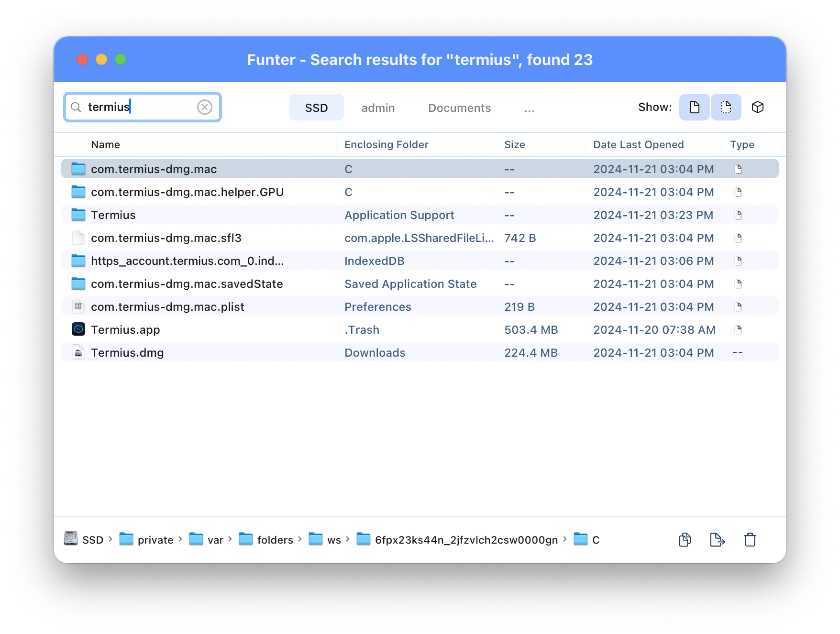
Task: Select the Termius.dmg disk image icon
Action: 78,352
